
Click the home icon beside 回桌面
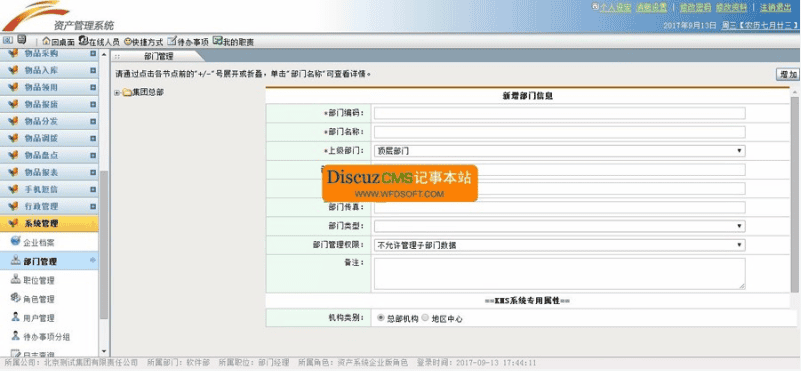46,41
